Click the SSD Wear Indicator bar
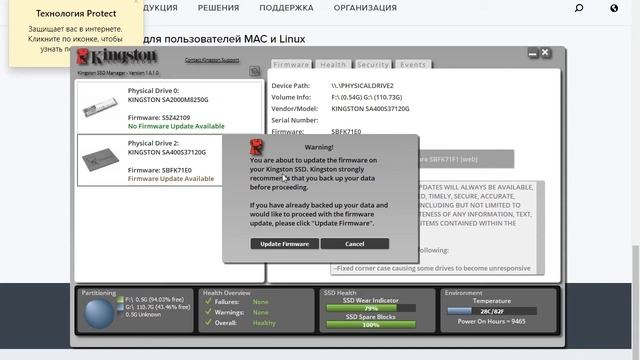This screenshot has height=360, width=640. click(x=371, y=308)
